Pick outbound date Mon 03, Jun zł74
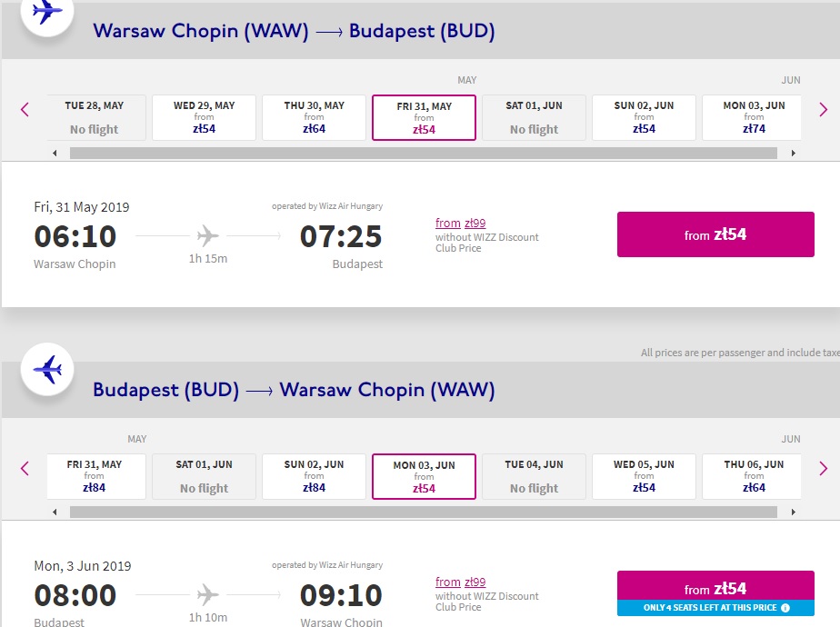This screenshot has width=840, height=627. coord(752,118)
